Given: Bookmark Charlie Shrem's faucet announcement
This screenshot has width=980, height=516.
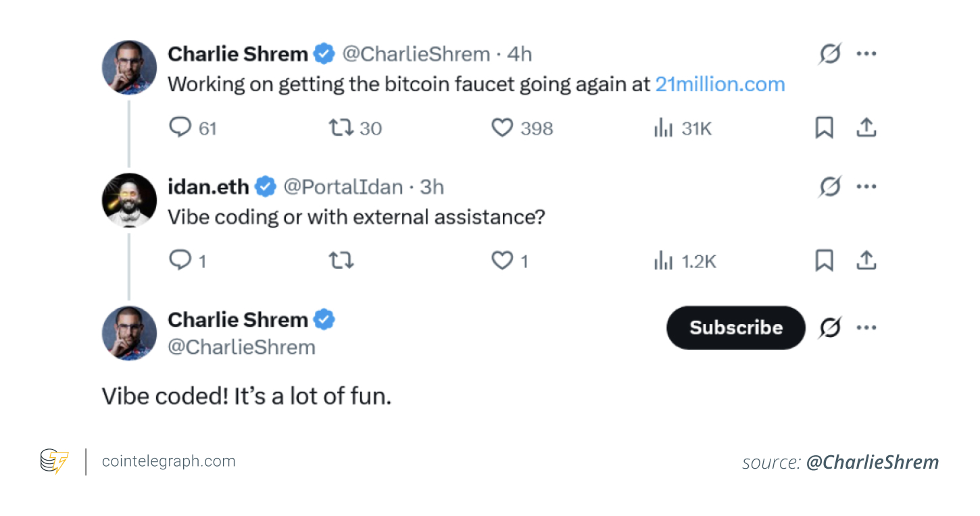Looking at the screenshot, I should coord(824,128).
